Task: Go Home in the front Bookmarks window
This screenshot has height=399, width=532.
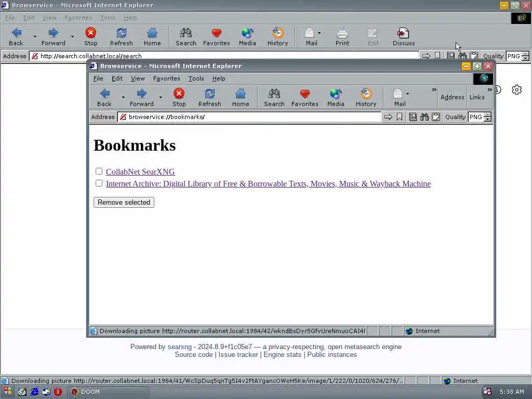Action: pos(241,97)
